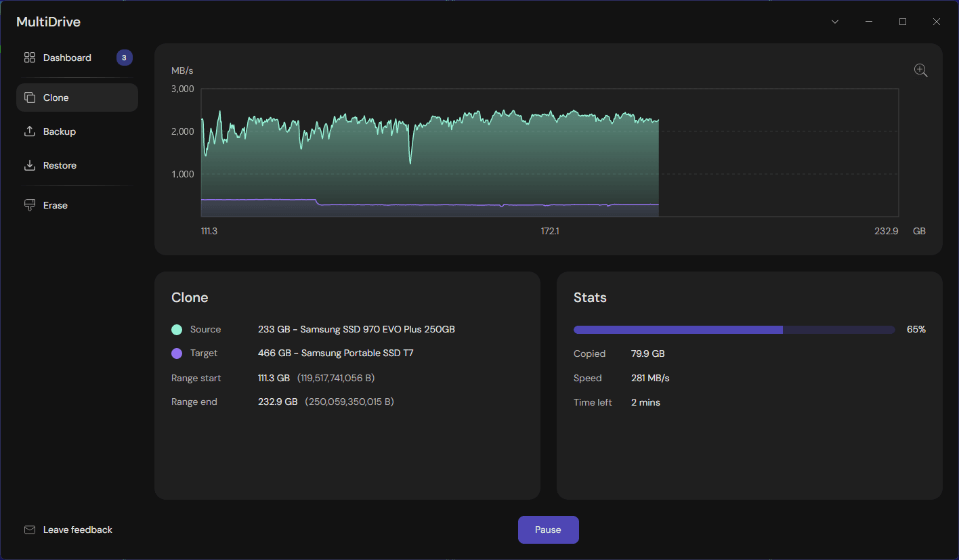Click the chart zoom magnifier icon
The height and width of the screenshot is (560, 959).
point(920,70)
